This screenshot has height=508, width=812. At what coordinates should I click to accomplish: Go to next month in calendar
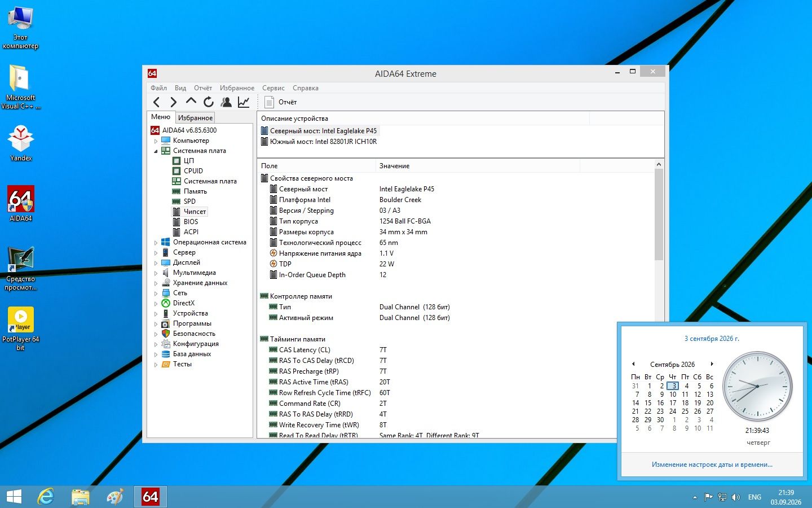[x=712, y=364]
